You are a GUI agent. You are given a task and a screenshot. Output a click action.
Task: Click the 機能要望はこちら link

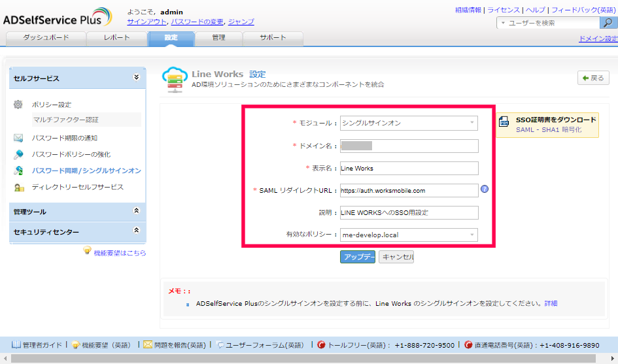[120, 253]
